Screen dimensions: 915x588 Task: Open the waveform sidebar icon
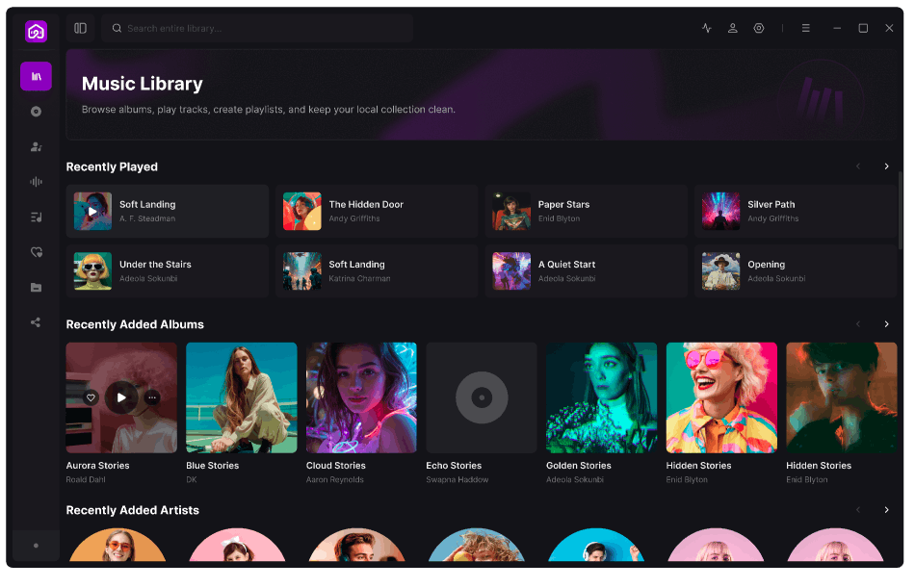coord(37,182)
